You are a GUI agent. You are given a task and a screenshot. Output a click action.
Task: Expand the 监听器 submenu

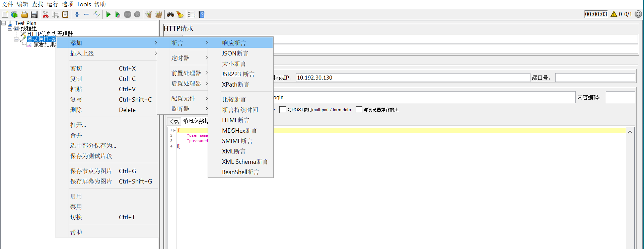click(x=183, y=109)
